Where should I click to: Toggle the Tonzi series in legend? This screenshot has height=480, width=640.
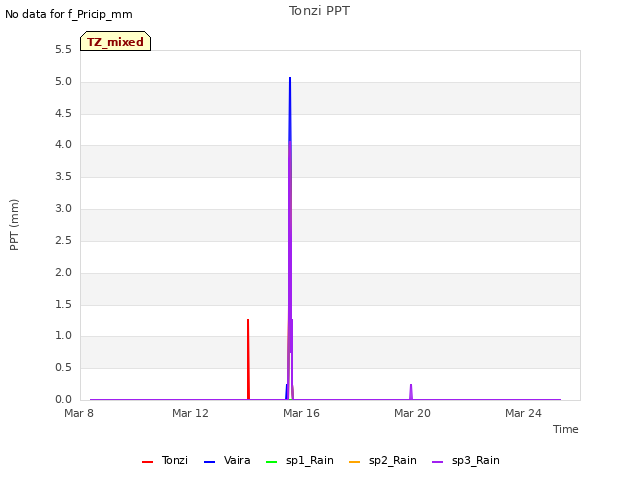pyautogui.click(x=165, y=461)
